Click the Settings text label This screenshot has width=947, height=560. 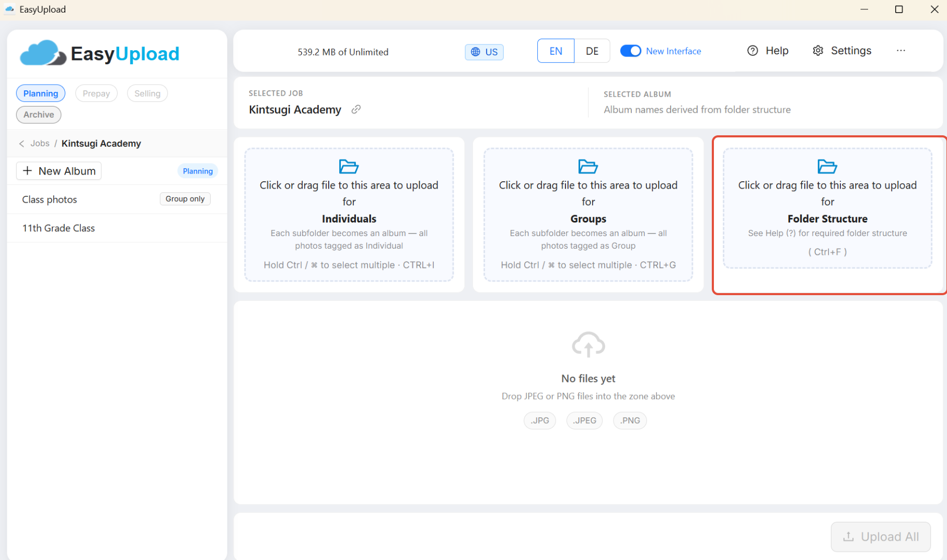tap(851, 51)
